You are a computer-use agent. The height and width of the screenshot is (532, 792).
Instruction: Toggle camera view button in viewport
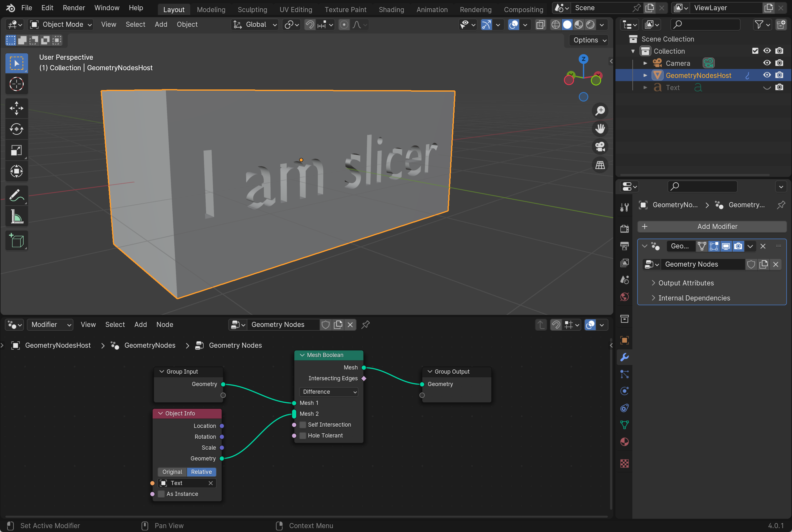(600, 147)
